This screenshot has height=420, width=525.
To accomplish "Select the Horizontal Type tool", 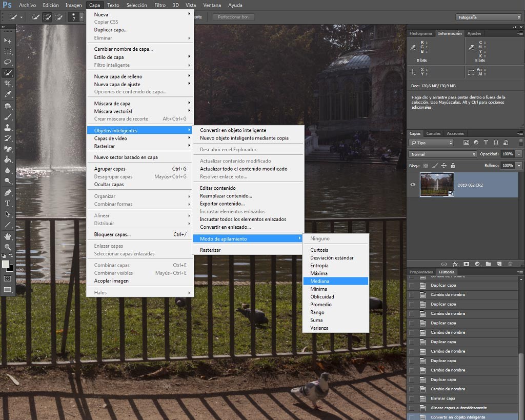I will 7,203.
